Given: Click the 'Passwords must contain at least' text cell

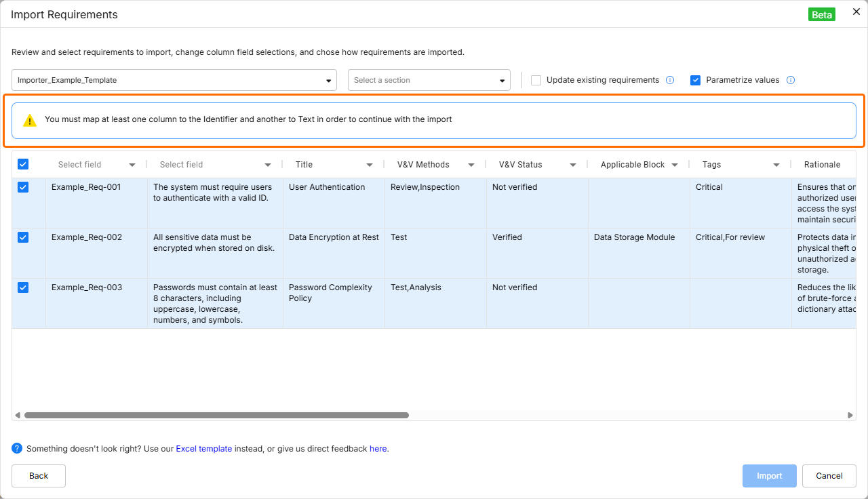Looking at the screenshot, I should (x=215, y=304).
